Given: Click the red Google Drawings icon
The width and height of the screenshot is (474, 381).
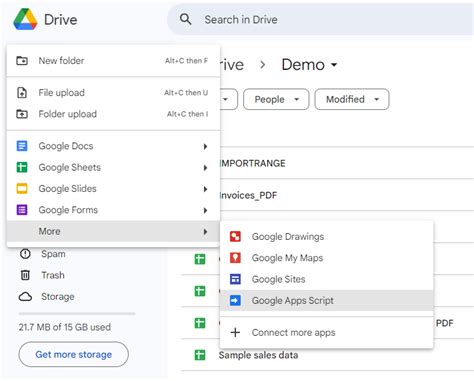Looking at the screenshot, I should tap(235, 237).
